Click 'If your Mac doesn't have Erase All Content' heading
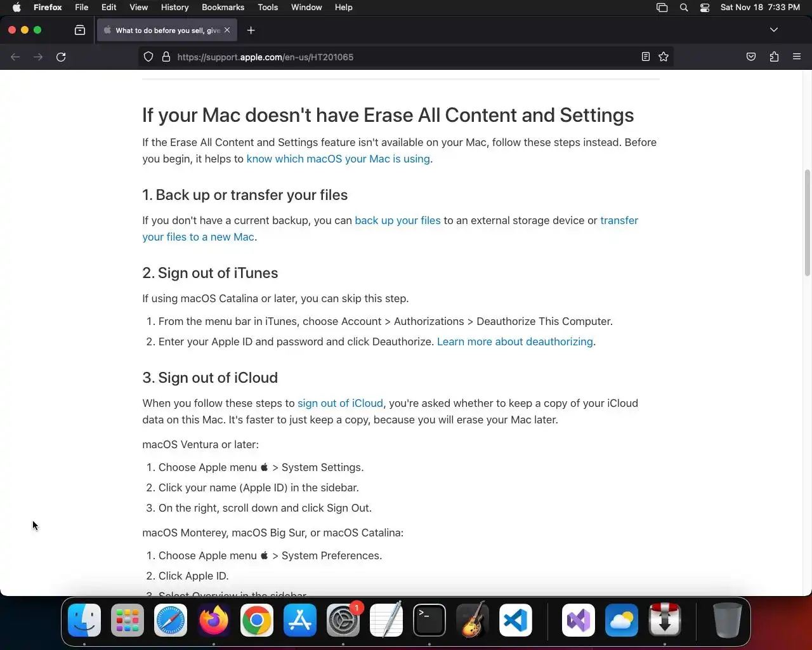The image size is (812, 650). click(x=388, y=115)
